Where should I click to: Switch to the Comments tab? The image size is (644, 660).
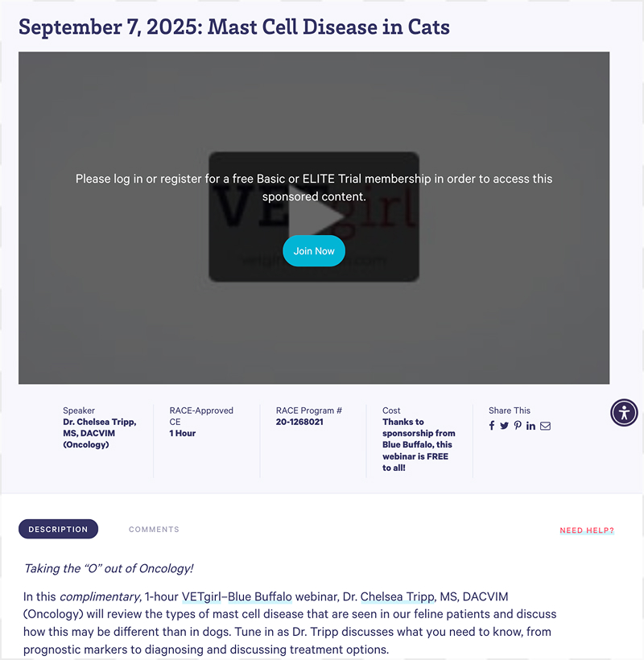pyautogui.click(x=154, y=529)
